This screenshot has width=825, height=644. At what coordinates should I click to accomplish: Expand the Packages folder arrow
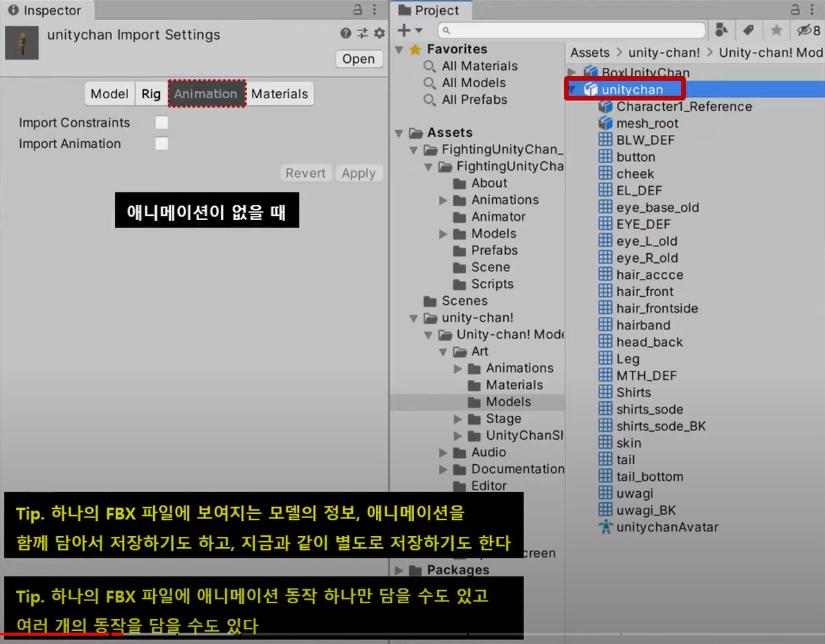[x=399, y=571]
